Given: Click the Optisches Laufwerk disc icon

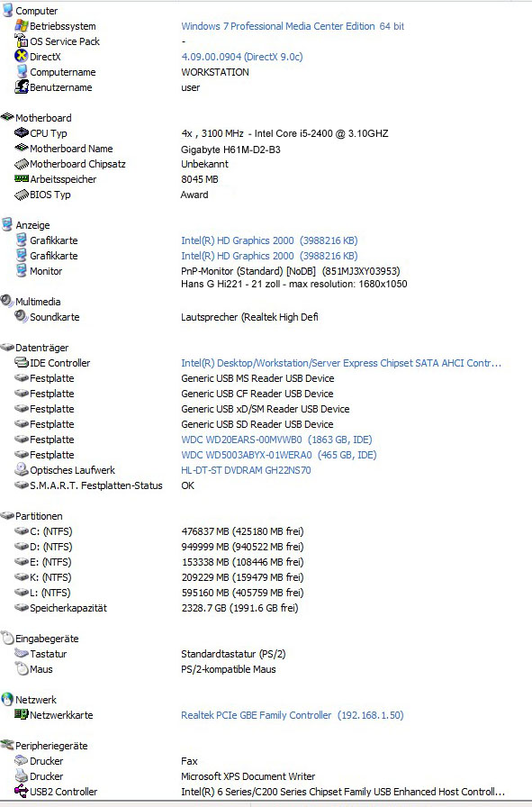Looking at the screenshot, I should 21,469.
